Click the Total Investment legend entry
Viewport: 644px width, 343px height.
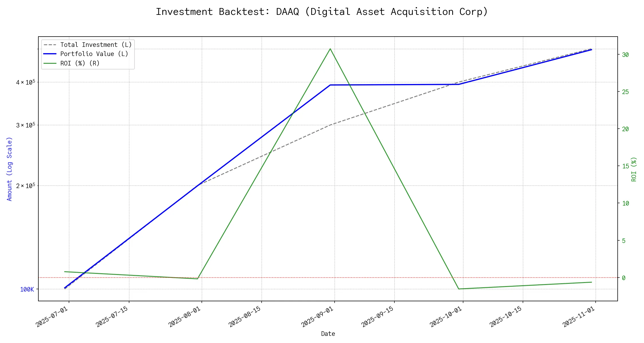[96, 45]
